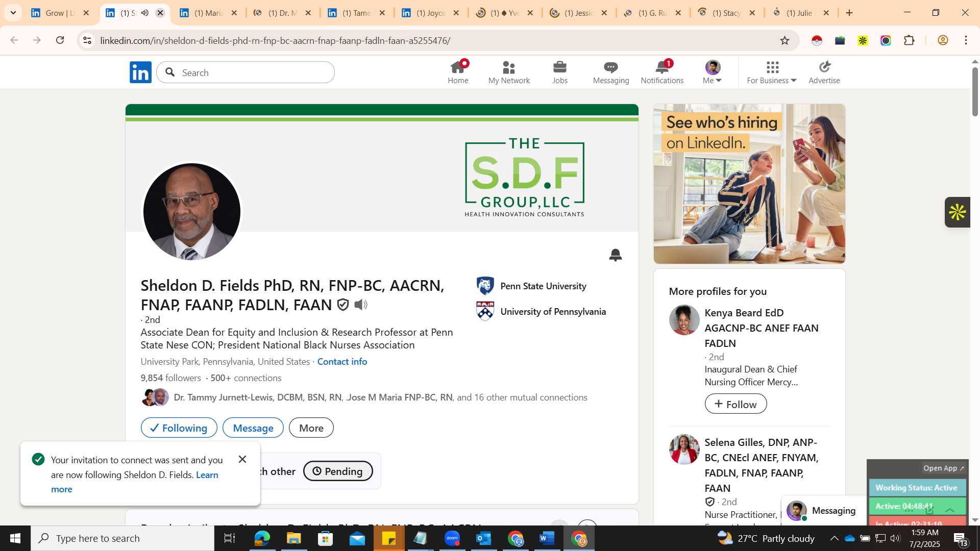This screenshot has width=980, height=551.
Task: Expand the Me profile menu
Action: (713, 72)
